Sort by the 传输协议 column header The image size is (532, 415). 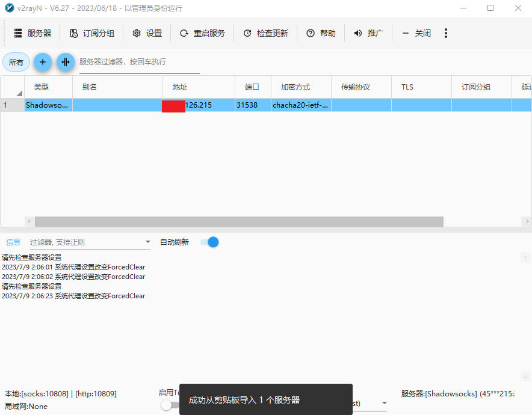click(361, 87)
